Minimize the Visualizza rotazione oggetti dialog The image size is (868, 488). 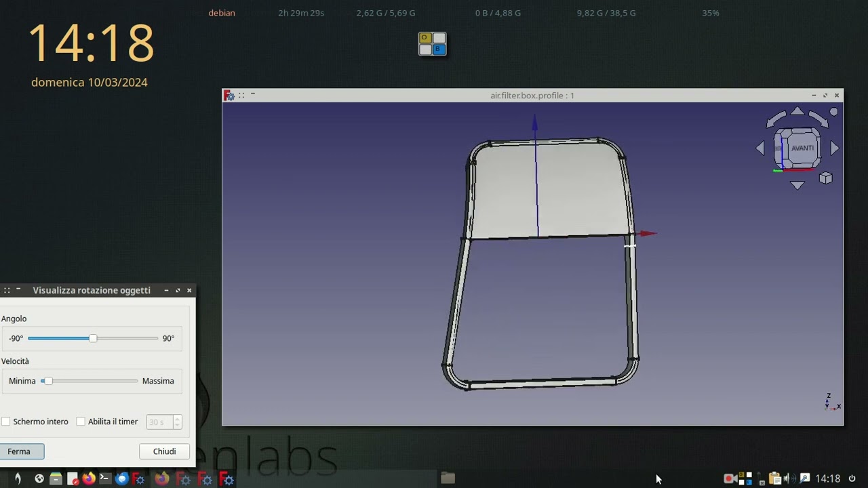point(166,290)
